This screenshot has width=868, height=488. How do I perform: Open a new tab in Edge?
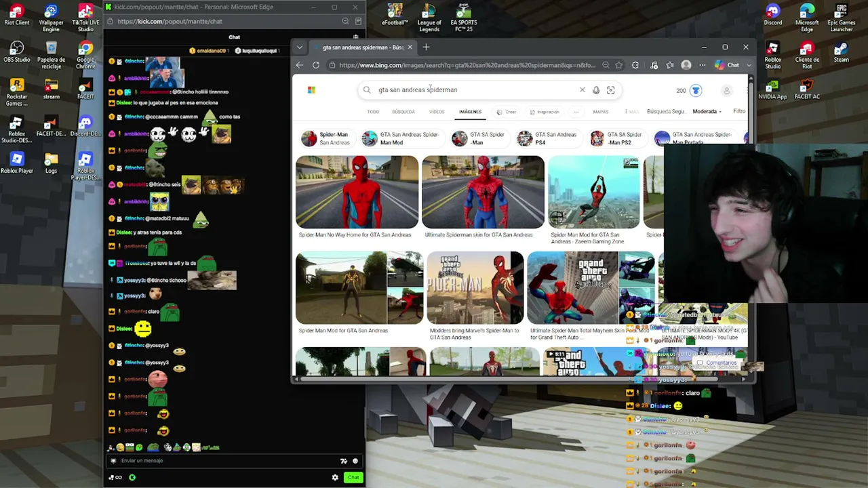point(427,47)
